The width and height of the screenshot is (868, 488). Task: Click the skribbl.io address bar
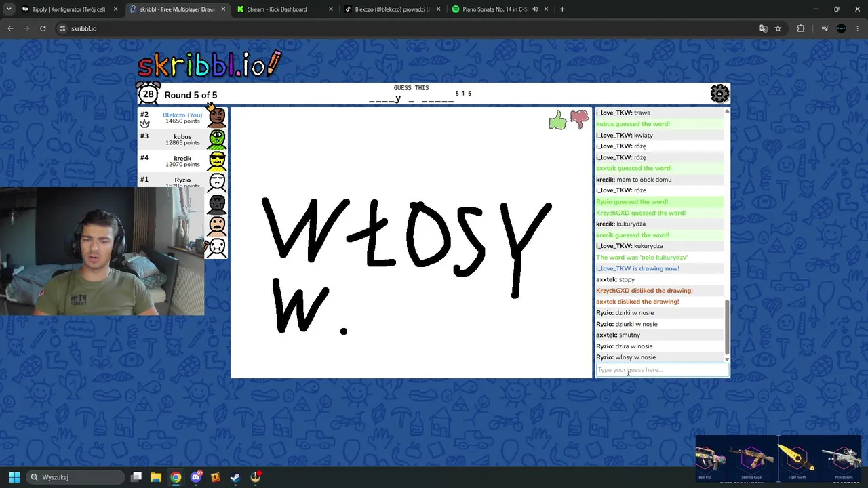[407, 28]
